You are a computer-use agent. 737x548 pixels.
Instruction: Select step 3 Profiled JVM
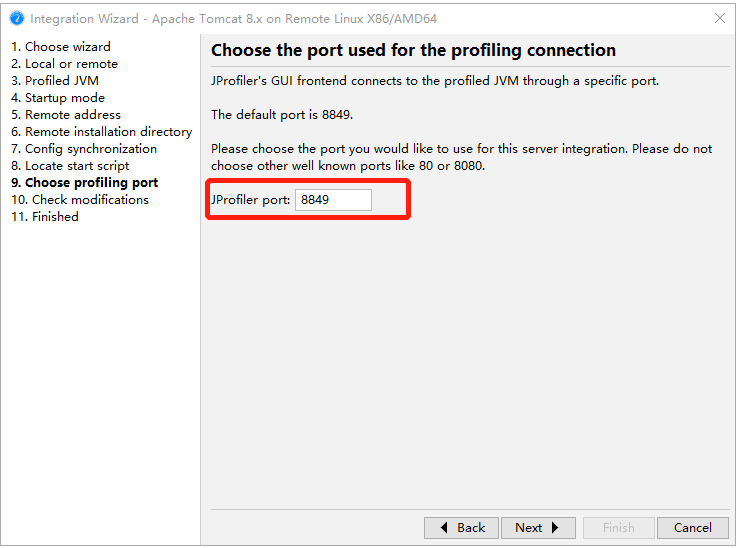(x=55, y=81)
